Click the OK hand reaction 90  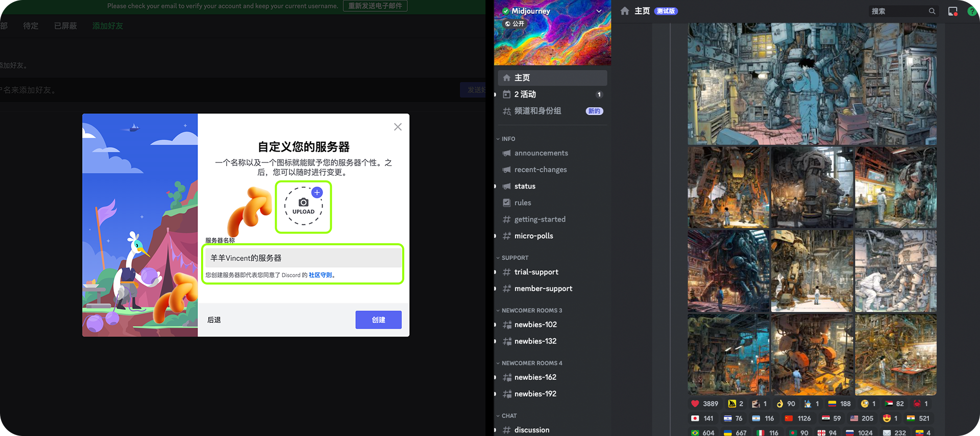click(786, 403)
